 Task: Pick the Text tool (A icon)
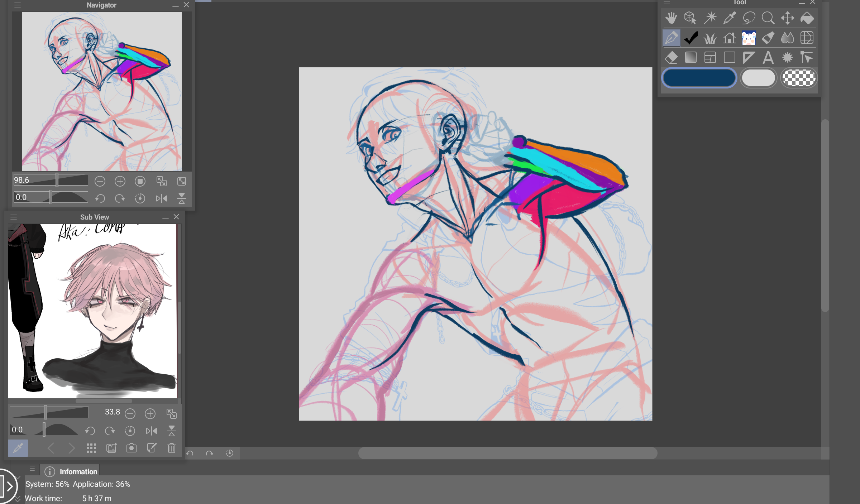pos(768,57)
